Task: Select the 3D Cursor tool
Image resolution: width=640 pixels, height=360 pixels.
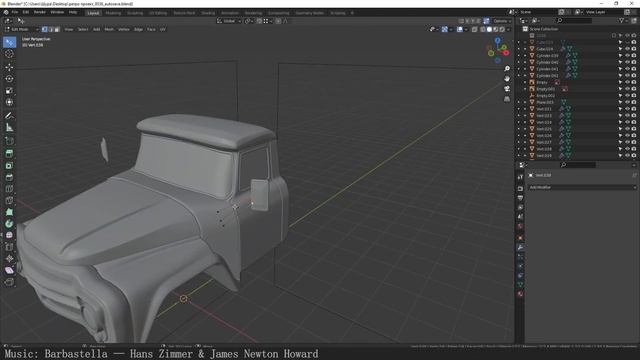Action: [x=9, y=54]
